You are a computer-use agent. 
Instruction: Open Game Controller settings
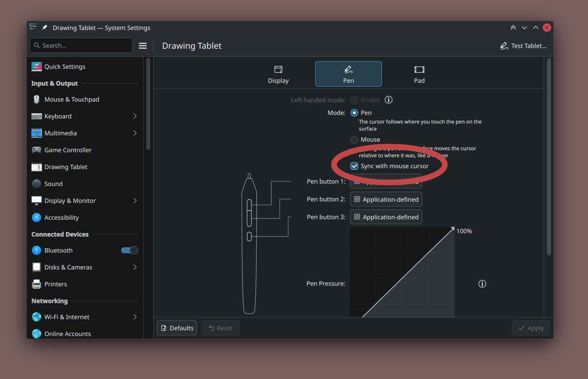click(x=68, y=150)
